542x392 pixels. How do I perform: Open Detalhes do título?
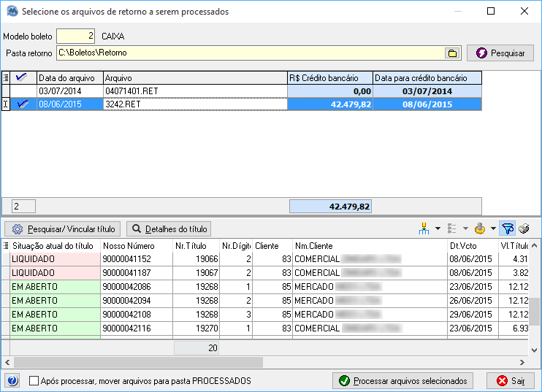pyautogui.click(x=169, y=229)
